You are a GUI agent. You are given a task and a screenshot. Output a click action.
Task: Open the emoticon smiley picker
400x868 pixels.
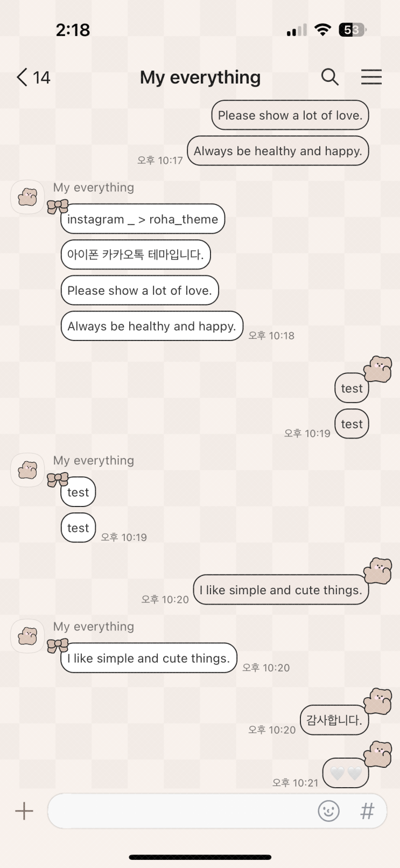tap(328, 810)
